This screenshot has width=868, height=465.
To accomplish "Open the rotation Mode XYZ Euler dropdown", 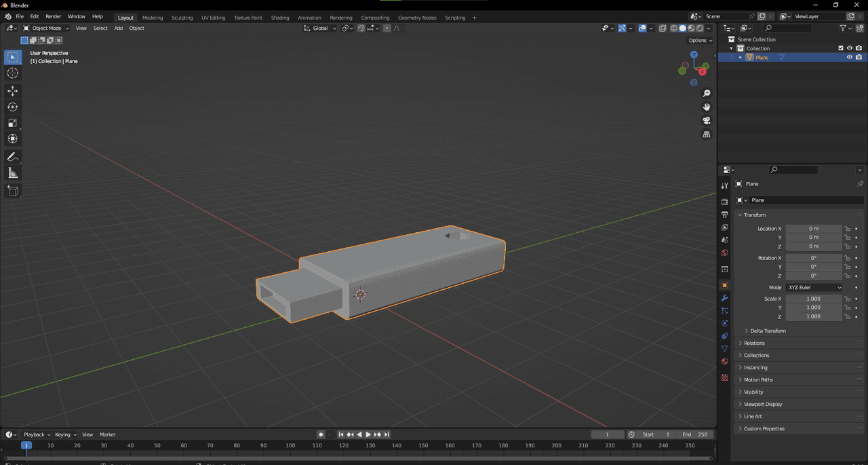I will coord(814,288).
